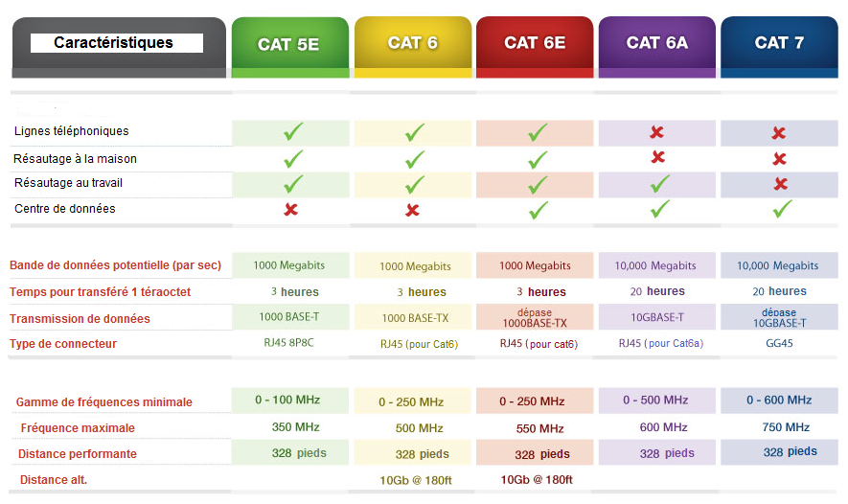Click the Distance alt. row label
The height and width of the screenshot is (504, 848).
pyautogui.click(x=54, y=479)
